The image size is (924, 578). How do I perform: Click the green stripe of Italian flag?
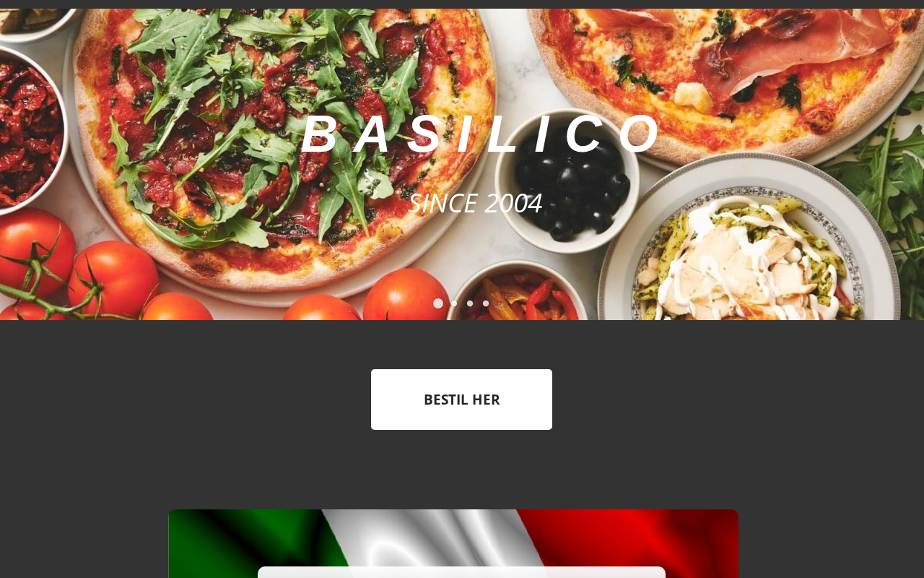click(245, 543)
